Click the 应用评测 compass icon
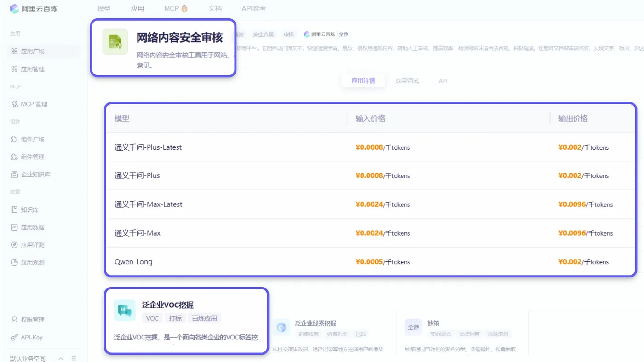 pos(14,245)
